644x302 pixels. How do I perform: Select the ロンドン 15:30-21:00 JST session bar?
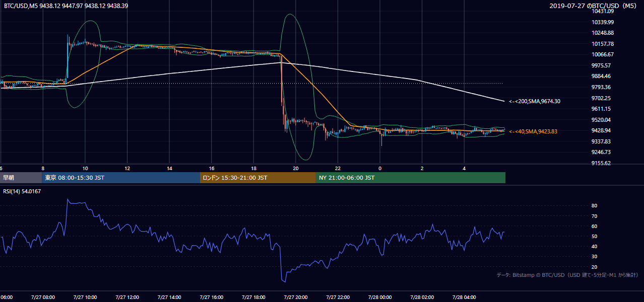point(258,178)
